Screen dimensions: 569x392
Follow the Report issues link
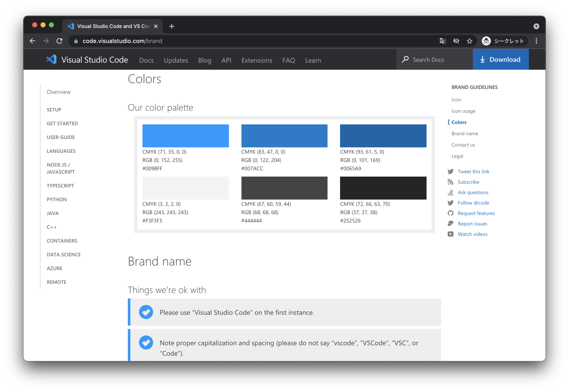coord(472,224)
